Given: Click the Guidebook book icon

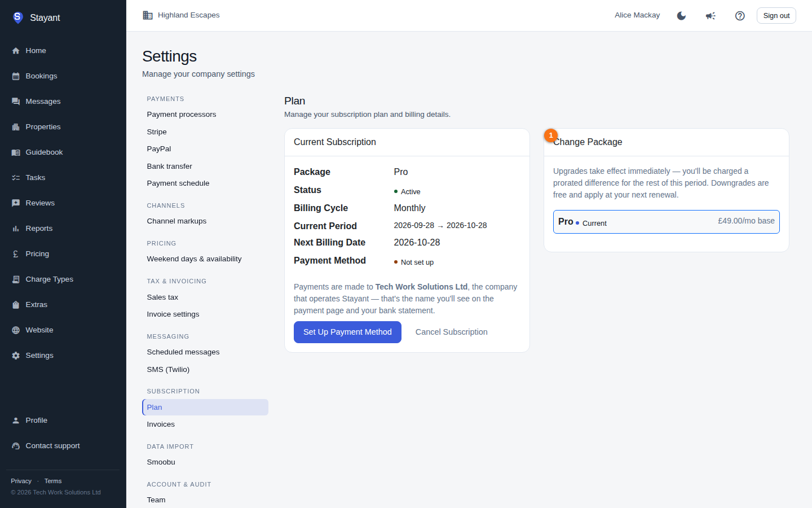Looking at the screenshot, I should point(16,152).
